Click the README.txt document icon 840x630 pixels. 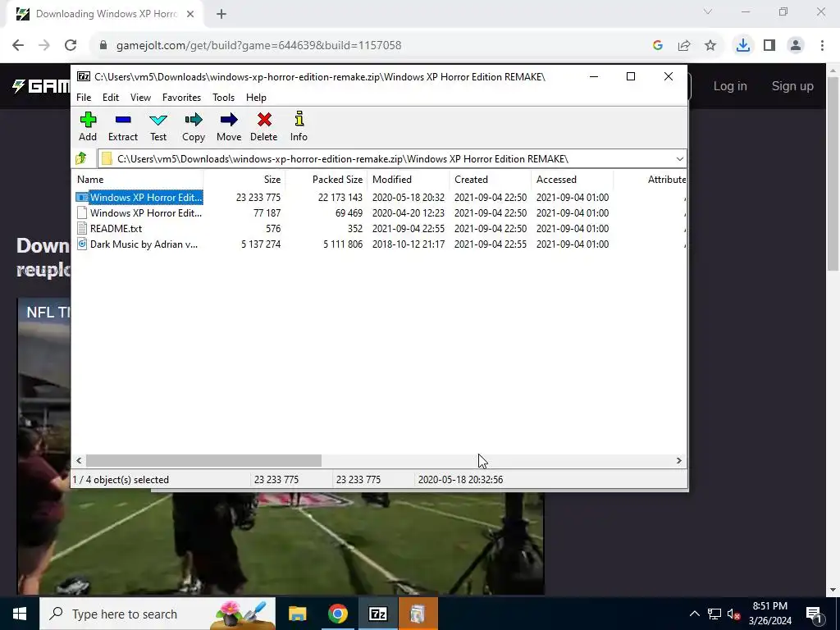pos(82,228)
